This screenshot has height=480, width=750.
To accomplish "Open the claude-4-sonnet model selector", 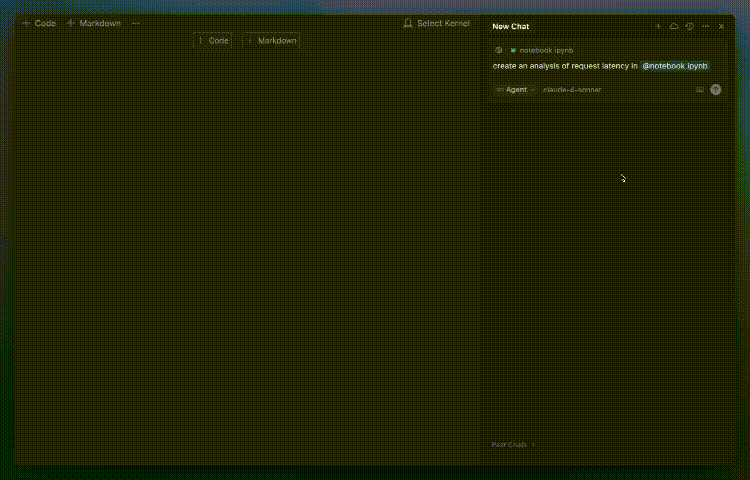I will point(572,90).
